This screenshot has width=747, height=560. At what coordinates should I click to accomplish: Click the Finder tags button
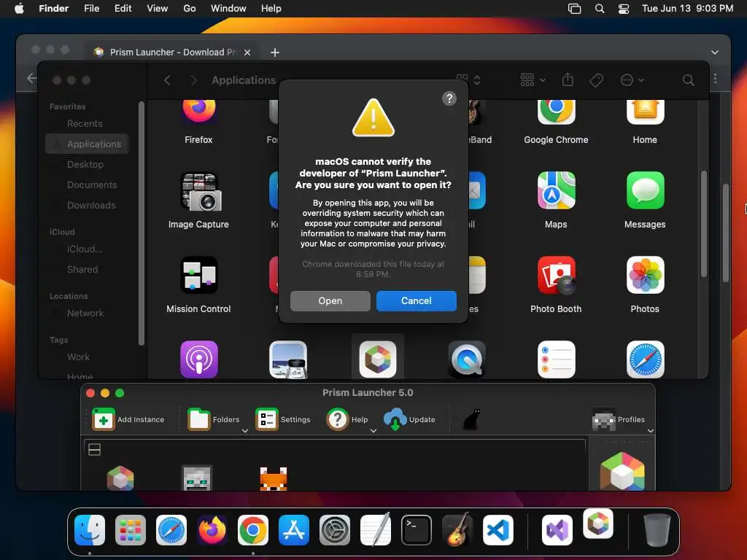pyautogui.click(x=597, y=80)
